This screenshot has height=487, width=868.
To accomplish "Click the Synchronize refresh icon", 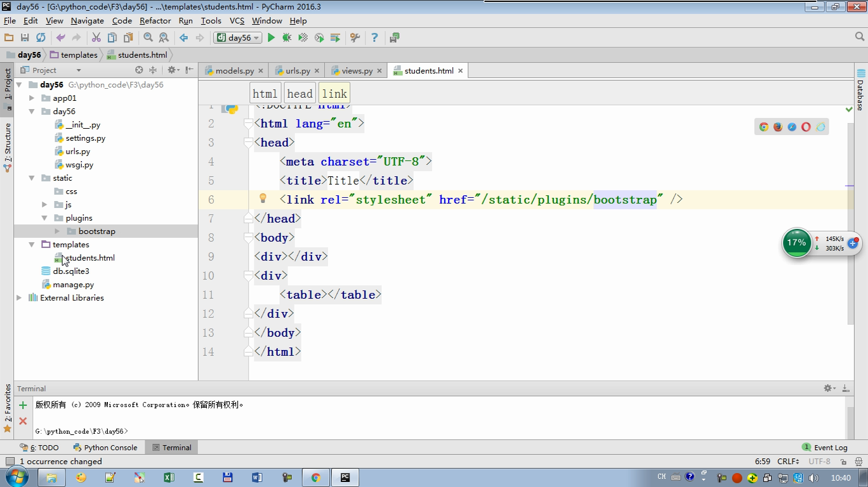I will 41,38.
